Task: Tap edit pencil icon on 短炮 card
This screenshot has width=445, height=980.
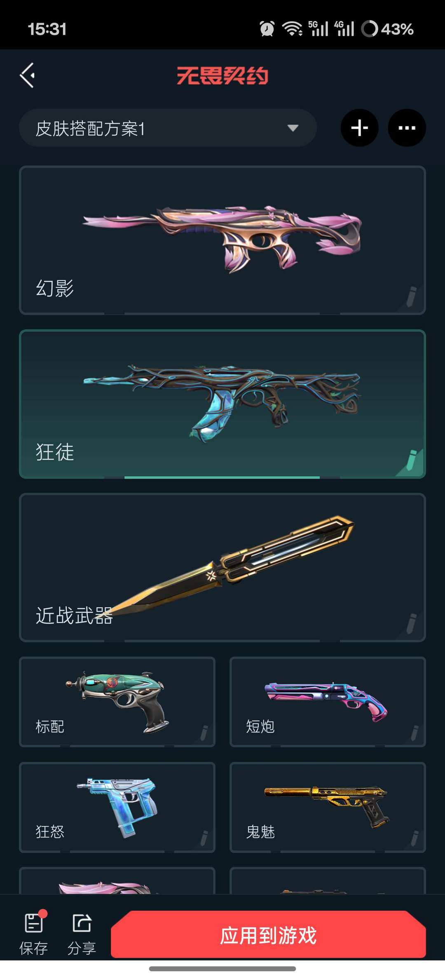Action: click(415, 733)
